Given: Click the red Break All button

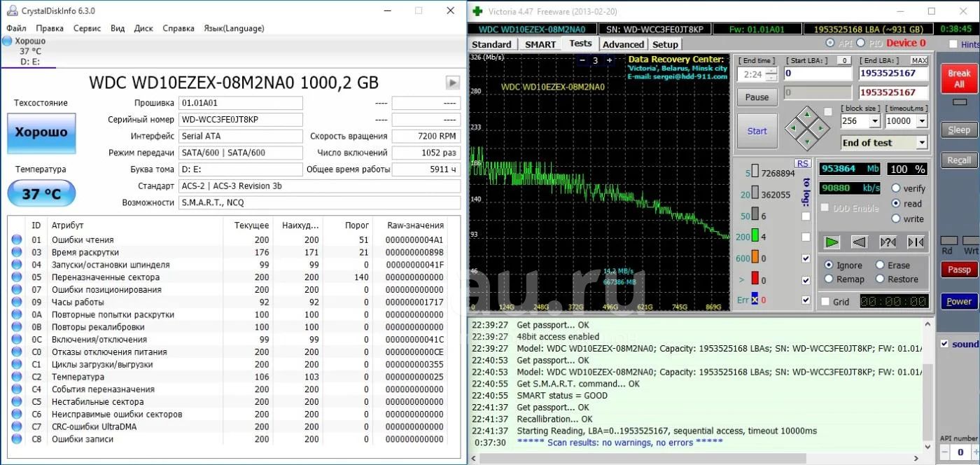Looking at the screenshot, I should coord(958,78).
